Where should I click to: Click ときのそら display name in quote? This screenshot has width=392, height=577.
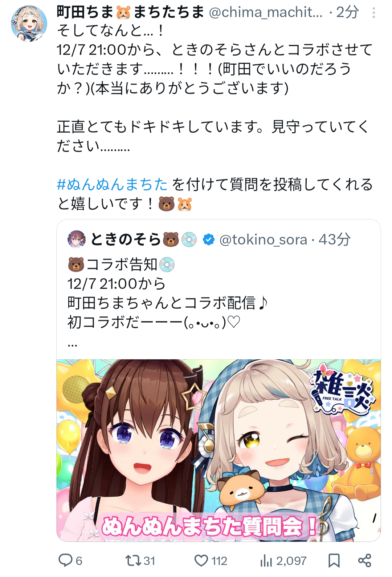[126, 239]
